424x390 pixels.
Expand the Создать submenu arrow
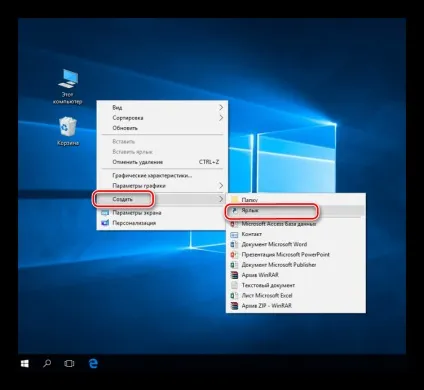221,199
